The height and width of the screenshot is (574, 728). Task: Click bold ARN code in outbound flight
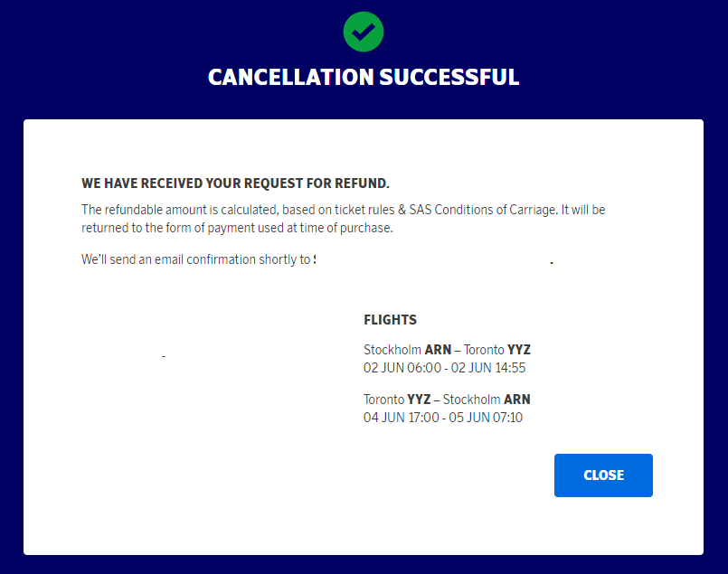438,350
